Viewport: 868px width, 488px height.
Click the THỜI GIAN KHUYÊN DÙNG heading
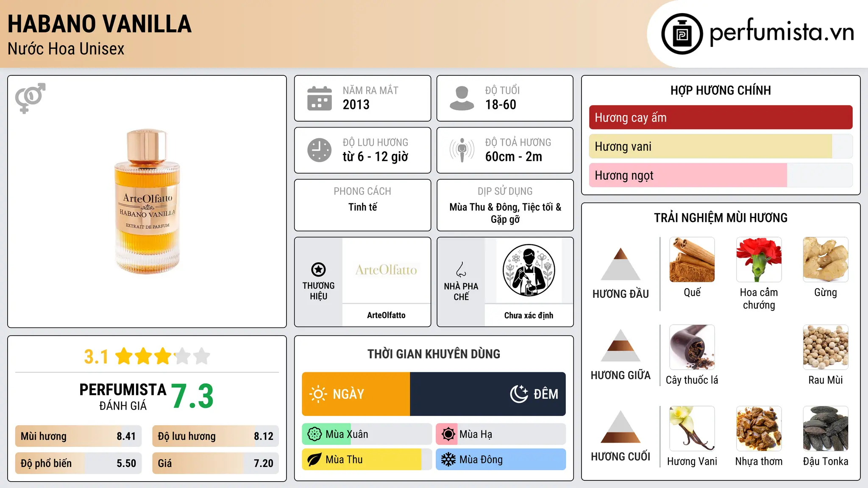[434, 354]
